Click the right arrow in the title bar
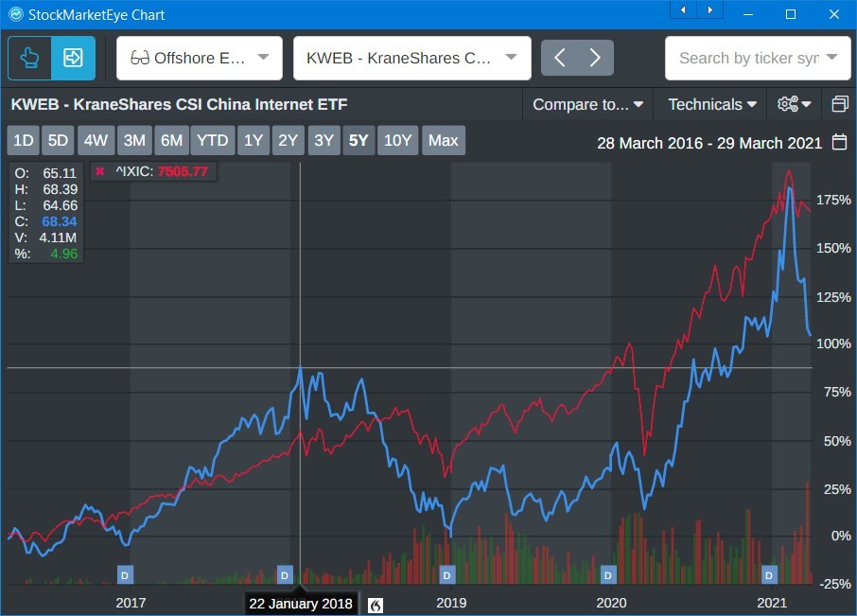 [x=709, y=9]
